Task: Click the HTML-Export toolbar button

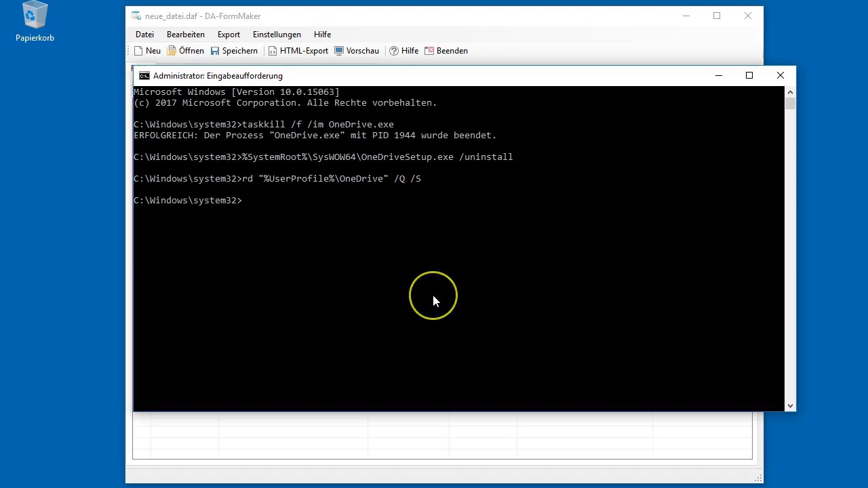Action: coord(298,51)
